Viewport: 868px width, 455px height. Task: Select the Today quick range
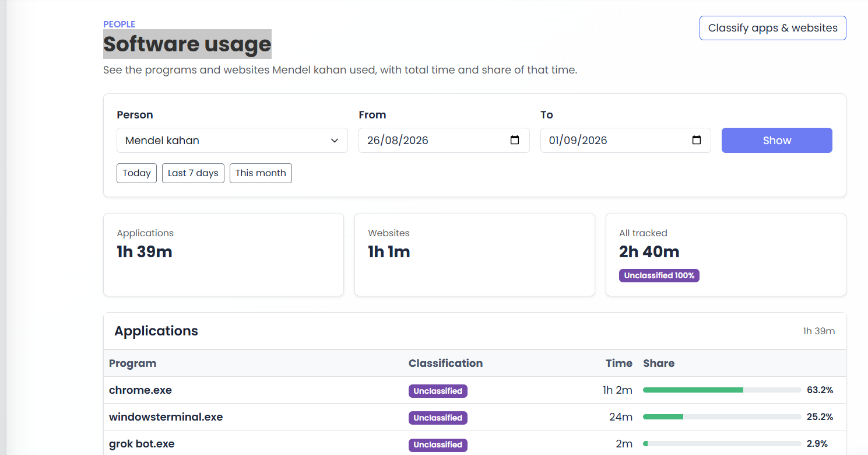136,173
